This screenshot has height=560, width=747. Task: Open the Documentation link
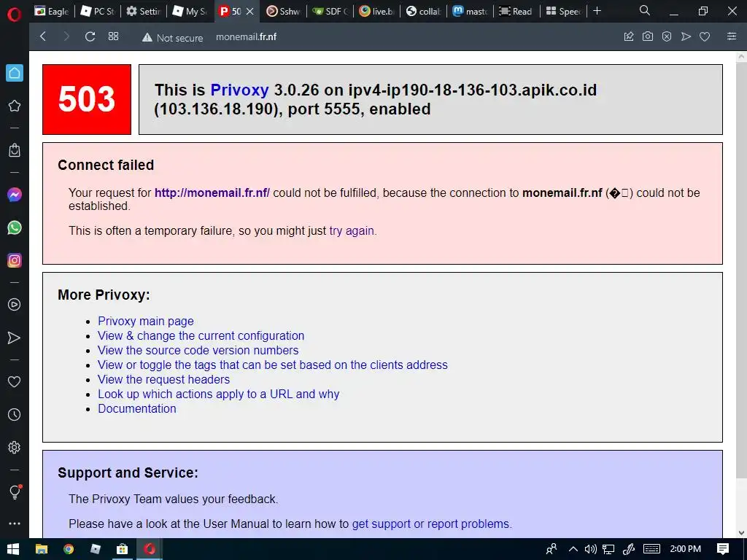(x=137, y=408)
